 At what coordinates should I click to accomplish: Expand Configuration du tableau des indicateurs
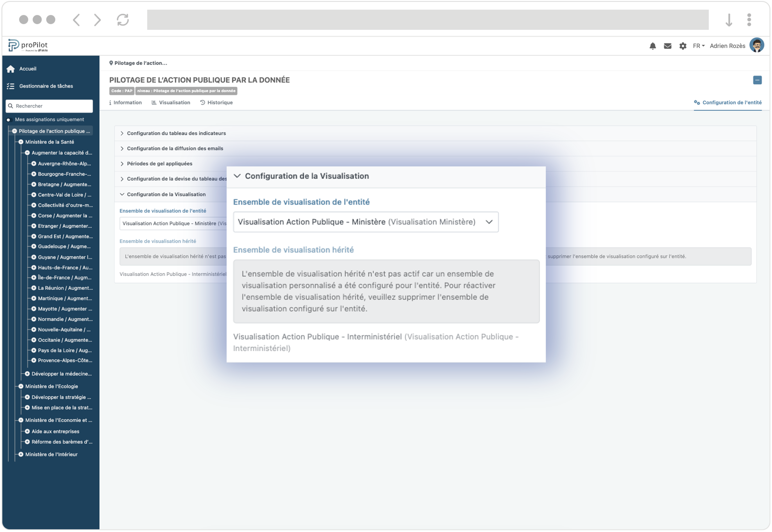tap(176, 133)
